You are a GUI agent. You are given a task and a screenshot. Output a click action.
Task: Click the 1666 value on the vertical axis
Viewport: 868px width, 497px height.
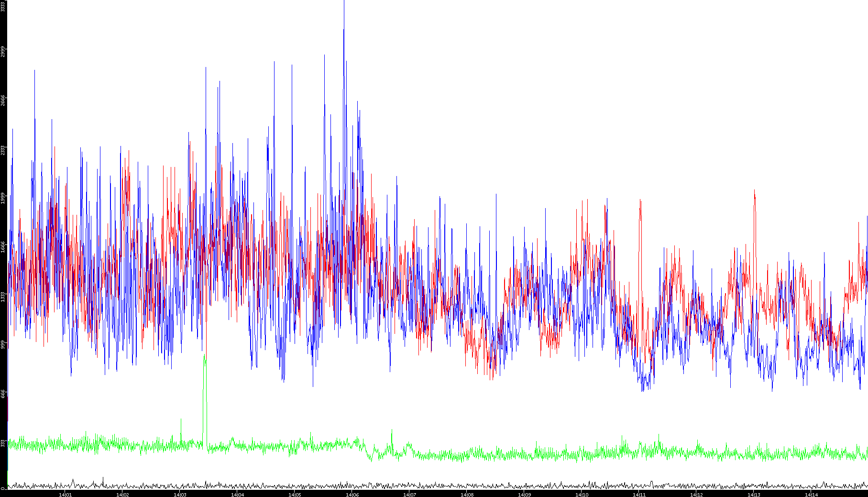click(3, 247)
